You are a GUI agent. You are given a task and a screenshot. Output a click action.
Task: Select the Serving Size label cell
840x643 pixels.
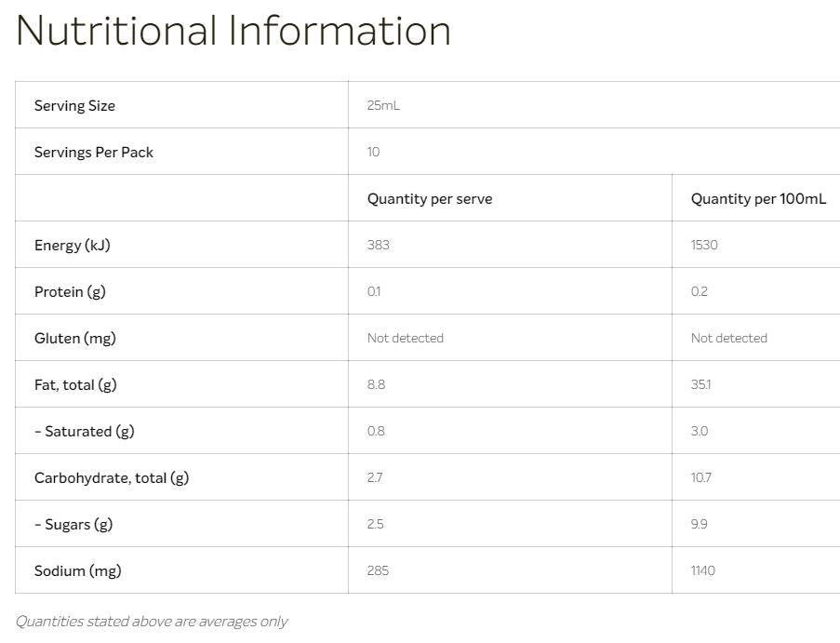[74, 105]
